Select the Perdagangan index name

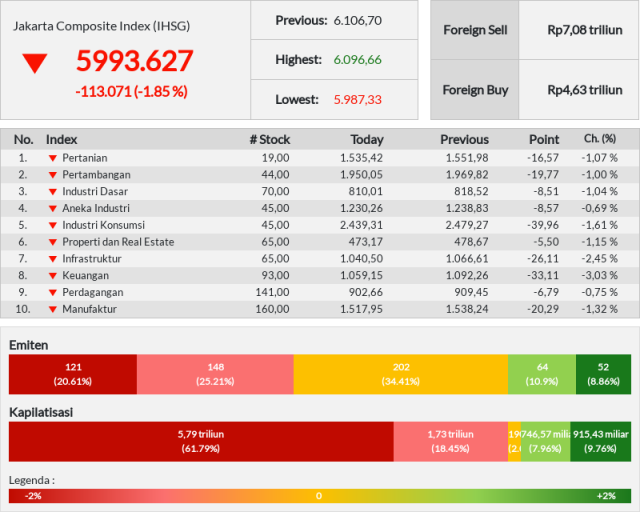[93, 292]
